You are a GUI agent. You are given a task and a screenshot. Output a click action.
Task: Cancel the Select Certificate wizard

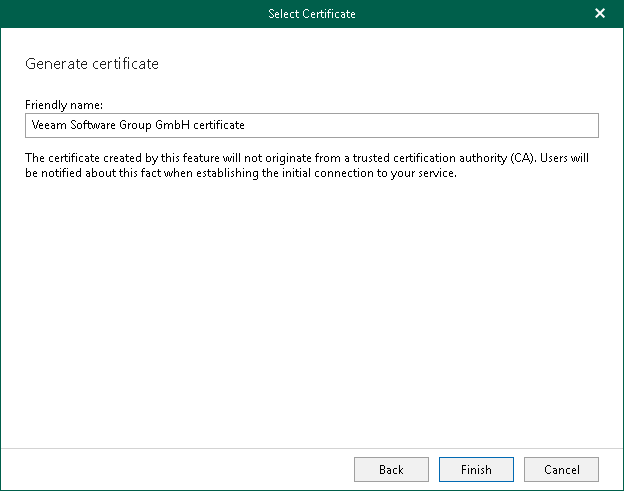[561, 470]
